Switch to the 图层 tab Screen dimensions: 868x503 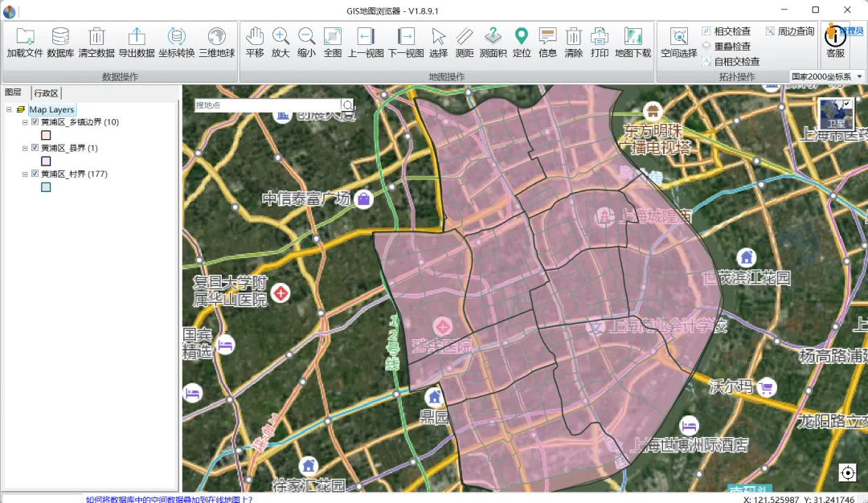(x=14, y=92)
